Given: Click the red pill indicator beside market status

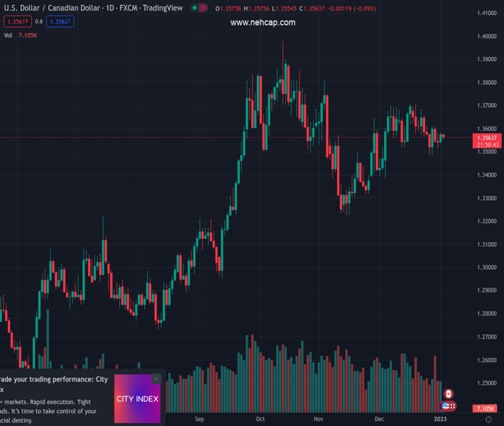Looking at the screenshot, I should coord(204,9).
